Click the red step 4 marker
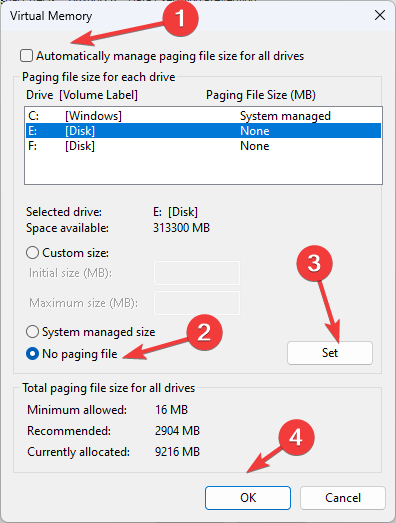The width and height of the screenshot is (396, 523). click(x=296, y=437)
